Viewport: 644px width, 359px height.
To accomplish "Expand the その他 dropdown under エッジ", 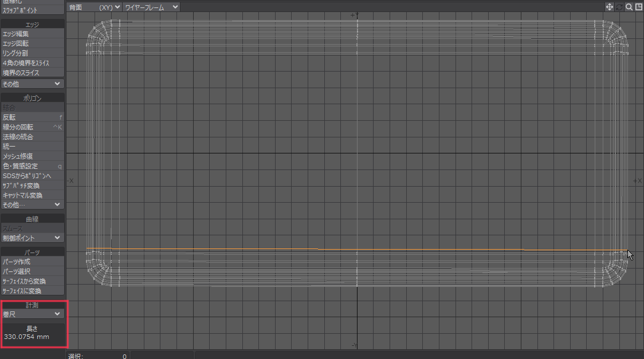I will (33, 84).
